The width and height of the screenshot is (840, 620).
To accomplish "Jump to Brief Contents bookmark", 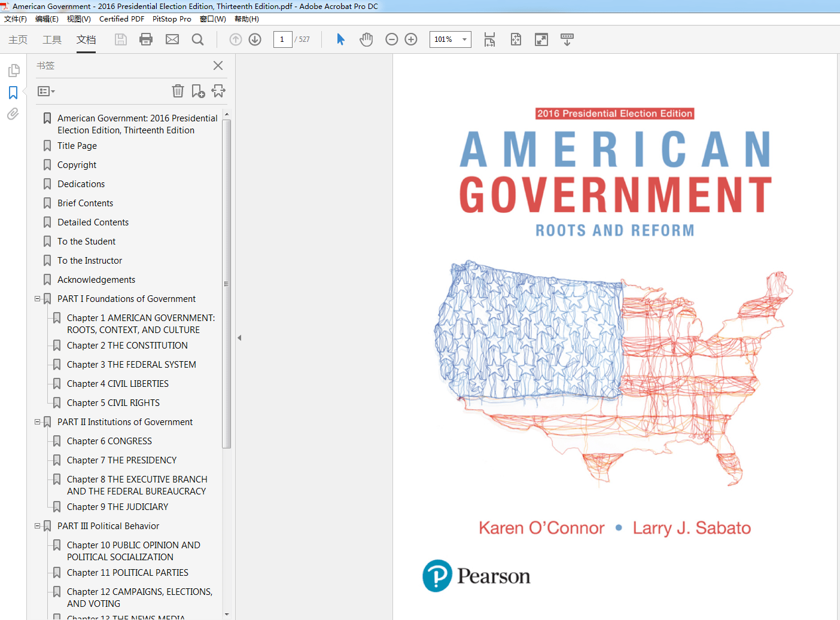I will coord(85,203).
